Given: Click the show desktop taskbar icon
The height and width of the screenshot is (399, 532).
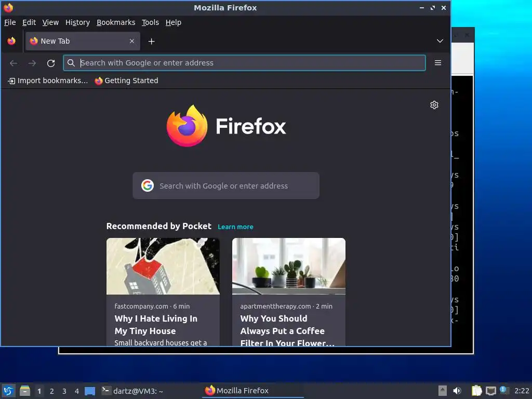Looking at the screenshot, I should pos(89,391).
